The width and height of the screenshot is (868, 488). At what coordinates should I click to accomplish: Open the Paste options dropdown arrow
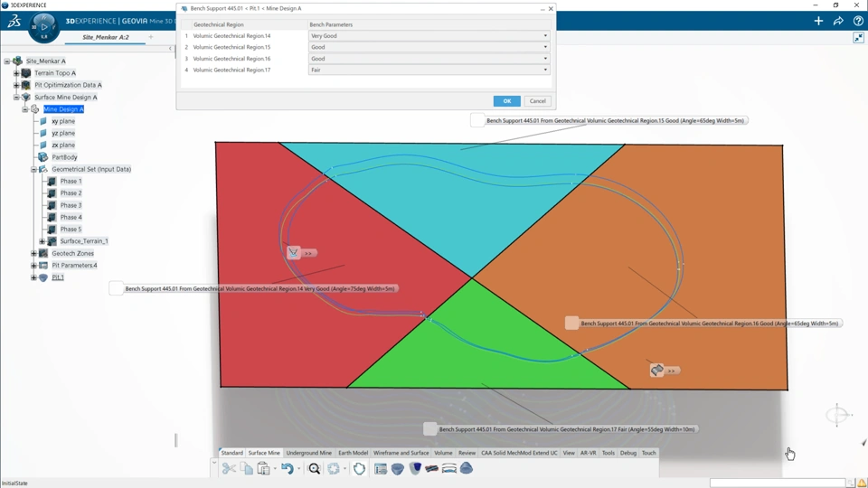click(275, 469)
